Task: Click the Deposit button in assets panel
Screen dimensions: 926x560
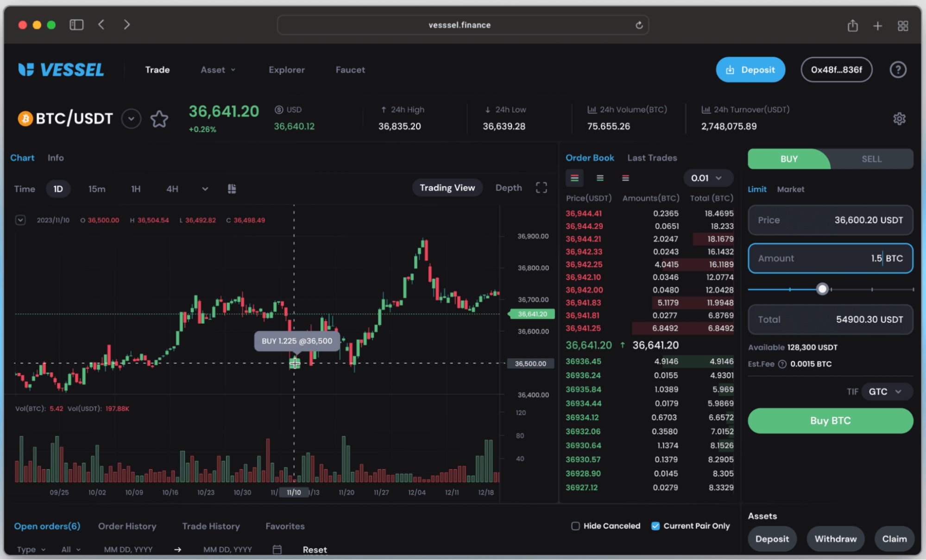Action: 772,539
